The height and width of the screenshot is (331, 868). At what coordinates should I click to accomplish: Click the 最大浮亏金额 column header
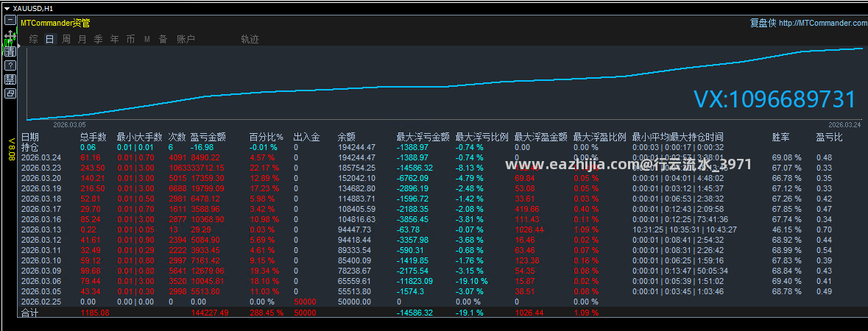click(x=423, y=137)
